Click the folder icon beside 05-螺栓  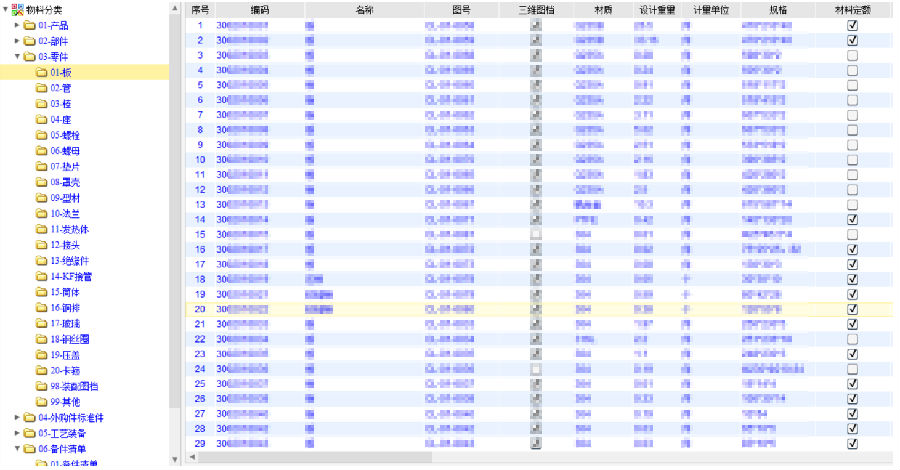coord(41,135)
